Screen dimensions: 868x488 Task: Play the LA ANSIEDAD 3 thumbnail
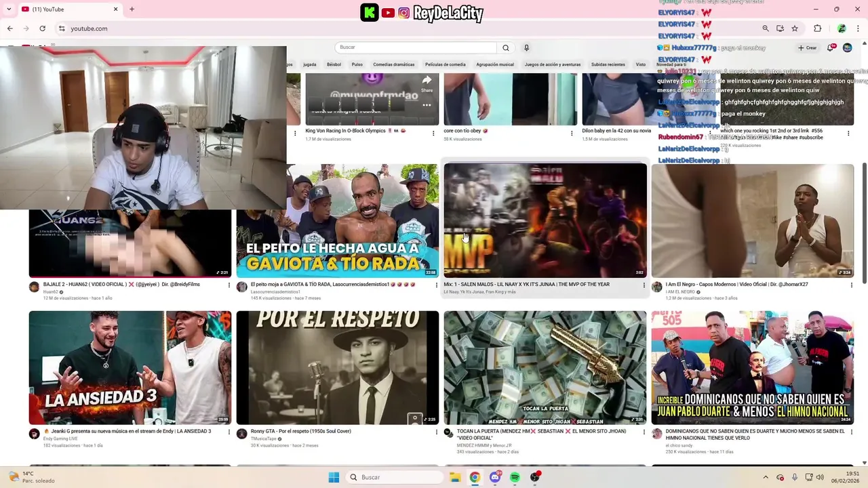(130, 367)
